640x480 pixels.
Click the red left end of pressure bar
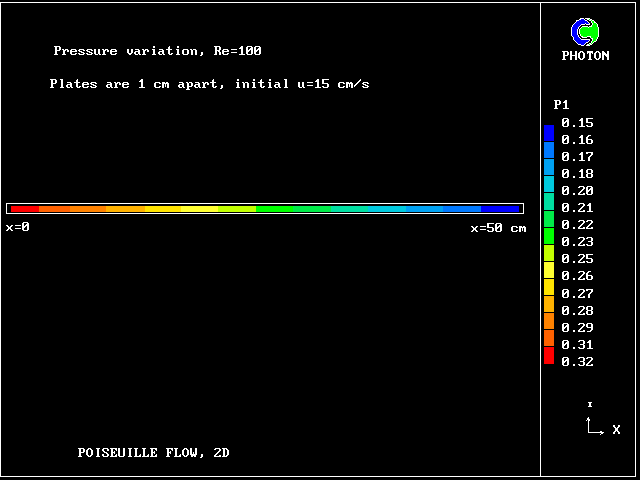22,208
